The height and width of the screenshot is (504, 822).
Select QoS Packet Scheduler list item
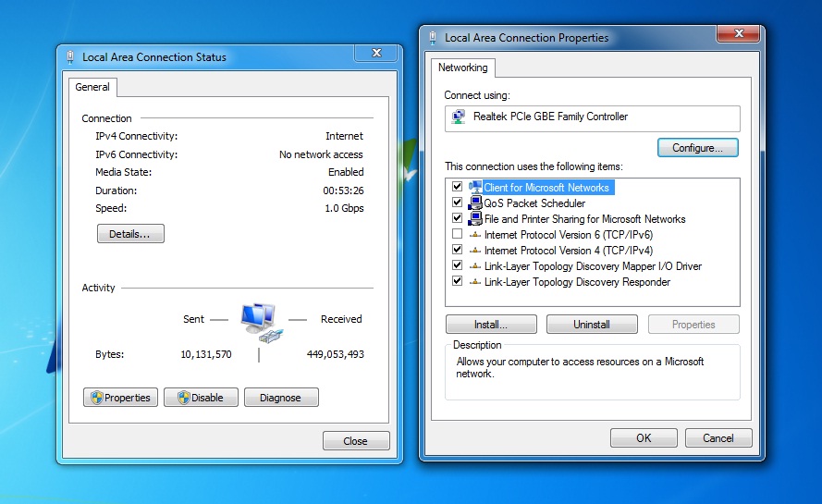[534, 203]
